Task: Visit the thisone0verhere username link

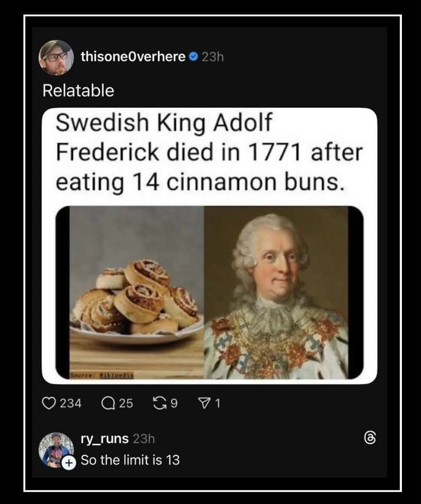Action: [x=133, y=57]
